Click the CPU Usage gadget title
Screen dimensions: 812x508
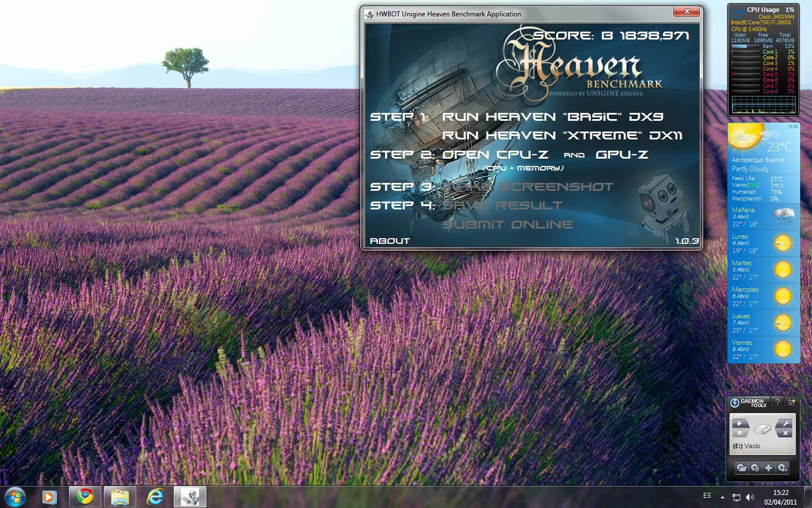point(763,10)
